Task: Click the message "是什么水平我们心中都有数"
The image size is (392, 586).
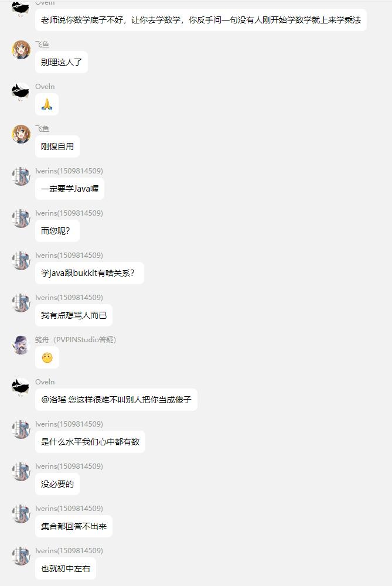Action: click(90, 442)
